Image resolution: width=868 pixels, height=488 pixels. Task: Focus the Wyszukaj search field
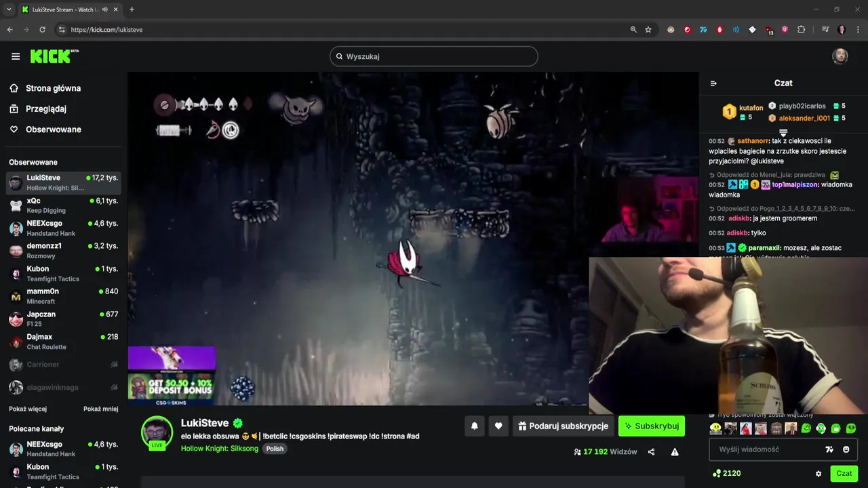click(434, 56)
